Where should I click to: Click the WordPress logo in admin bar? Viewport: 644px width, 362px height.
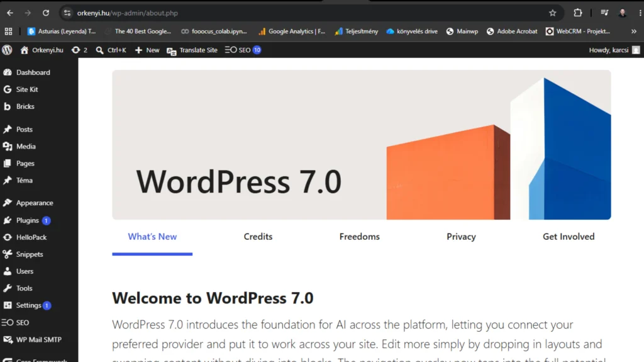click(7, 50)
